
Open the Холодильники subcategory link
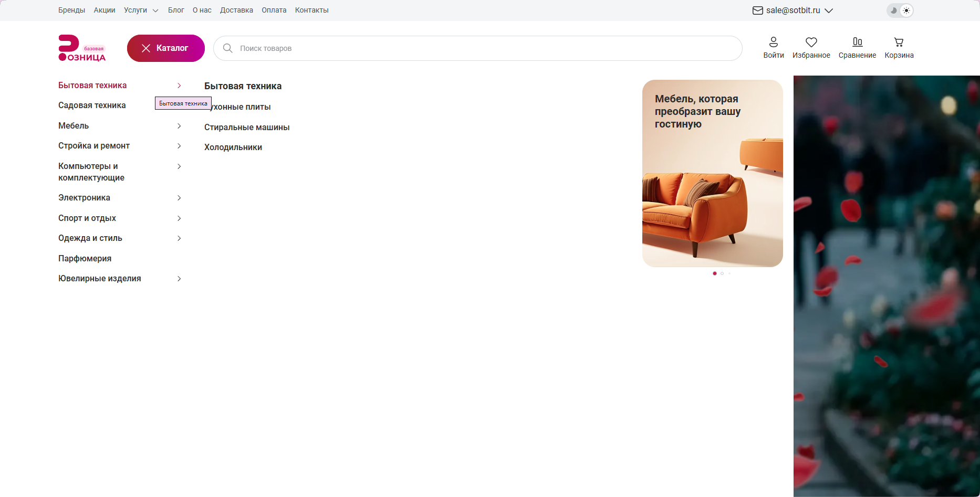point(233,147)
